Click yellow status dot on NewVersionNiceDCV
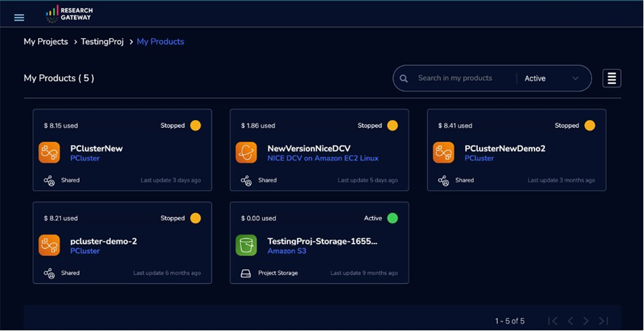 click(x=393, y=126)
